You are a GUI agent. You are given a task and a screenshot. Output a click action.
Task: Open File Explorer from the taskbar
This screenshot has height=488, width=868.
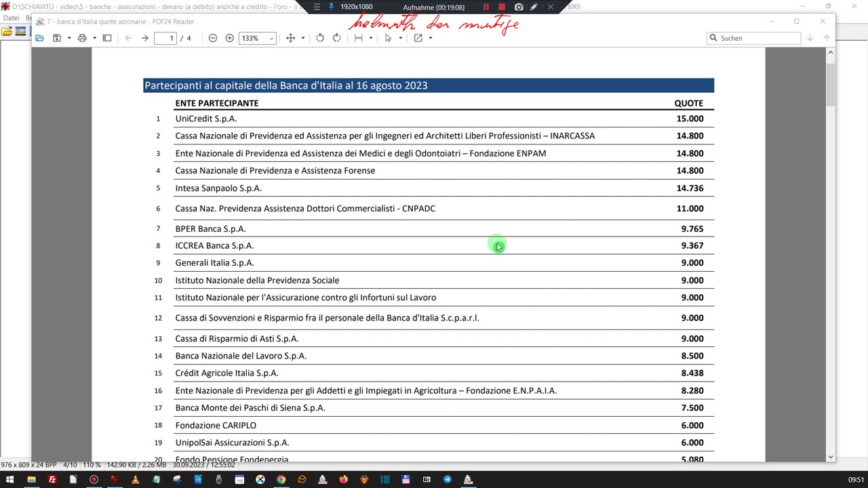31,480
